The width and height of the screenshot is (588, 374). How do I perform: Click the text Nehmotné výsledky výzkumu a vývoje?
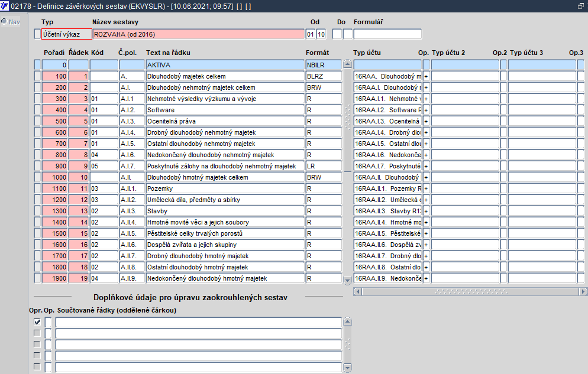[202, 99]
